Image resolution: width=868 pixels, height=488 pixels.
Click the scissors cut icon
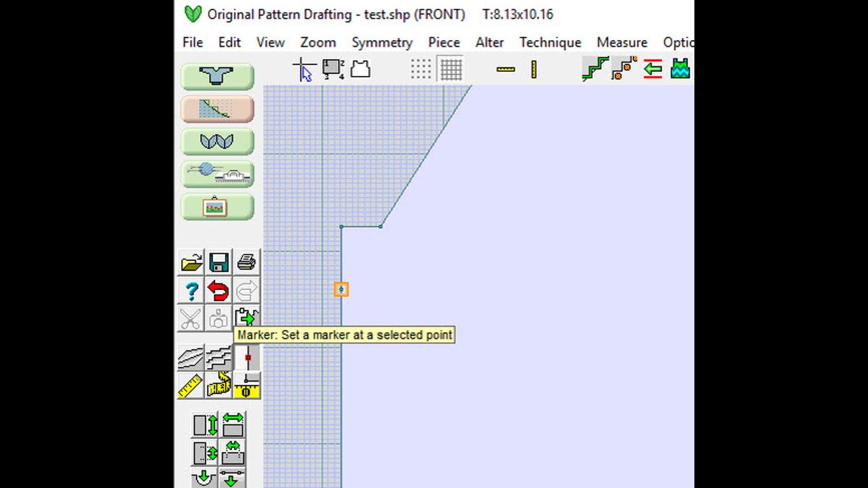click(x=191, y=319)
